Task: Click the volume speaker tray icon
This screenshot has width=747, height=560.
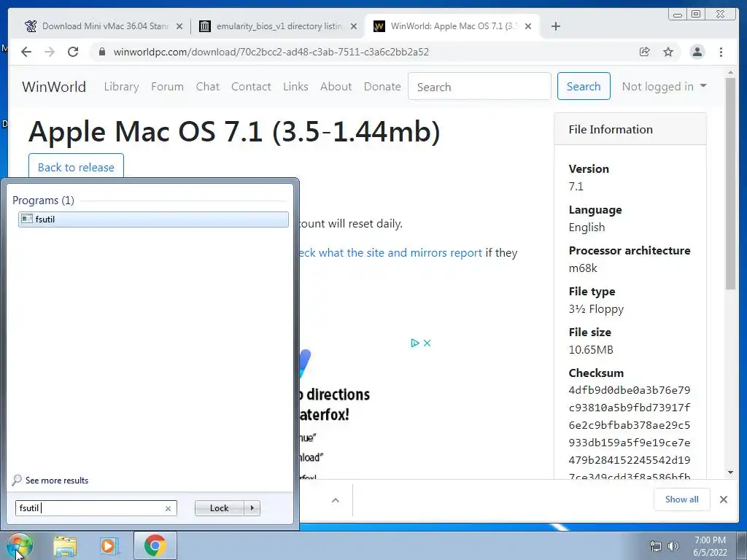Action: (673, 546)
